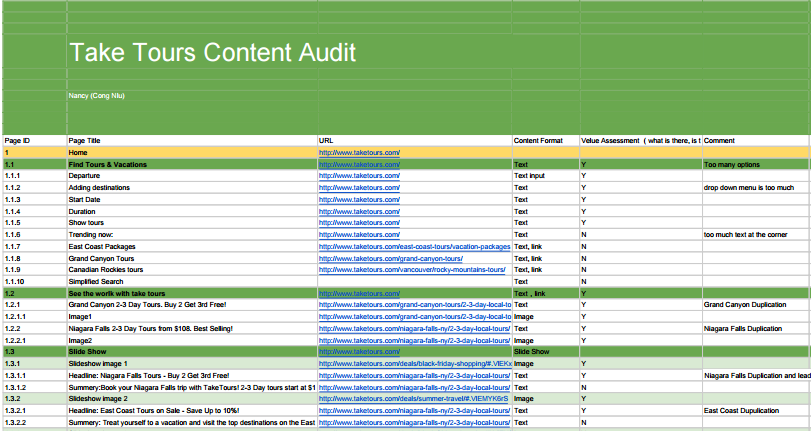Select the 'Text input' content format cell

click(x=546, y=176)
